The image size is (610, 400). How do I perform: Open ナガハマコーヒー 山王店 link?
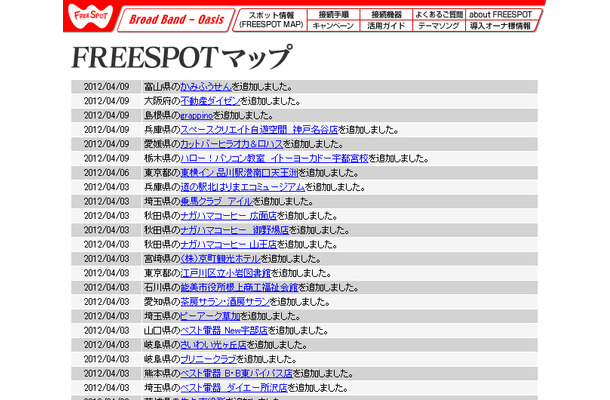click(228, 244)
